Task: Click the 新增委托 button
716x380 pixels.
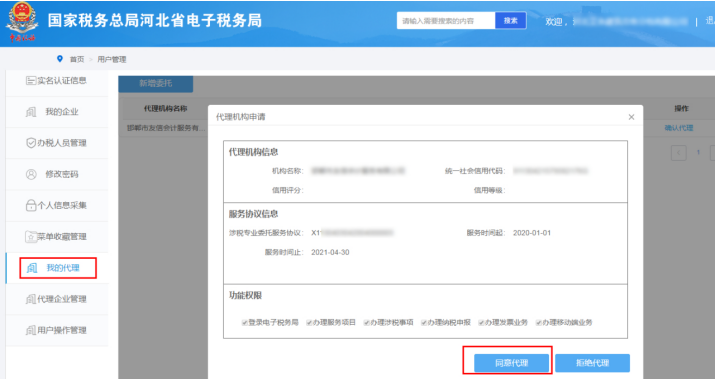Action: pyautogui.click(x=156, y=84)
